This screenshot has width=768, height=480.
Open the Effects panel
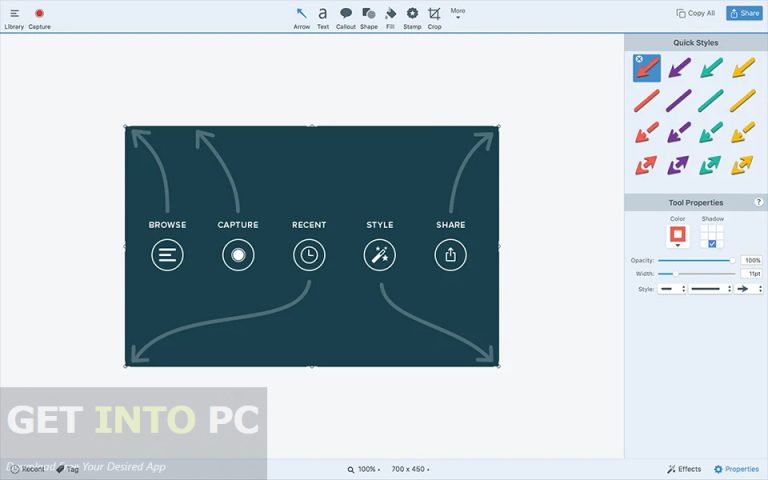coord(684,469)
